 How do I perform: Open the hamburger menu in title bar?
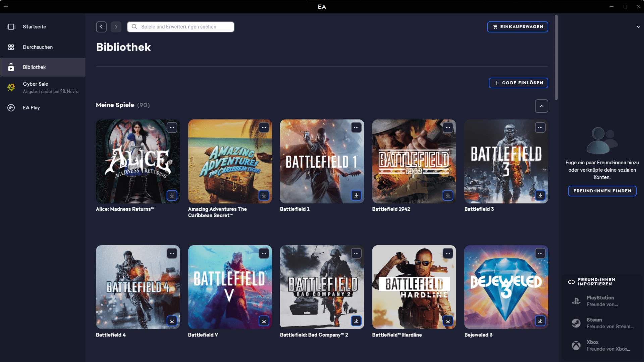coord(6,7)
